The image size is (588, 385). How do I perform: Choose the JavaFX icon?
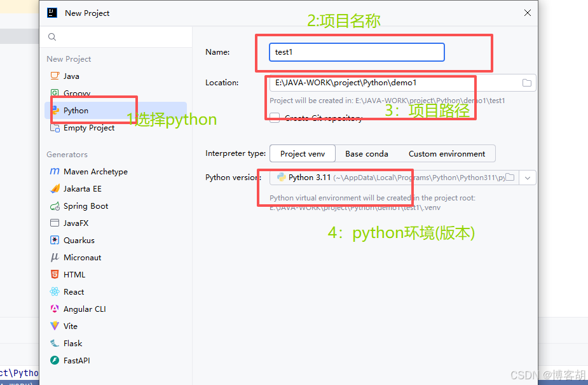point(55,223)
